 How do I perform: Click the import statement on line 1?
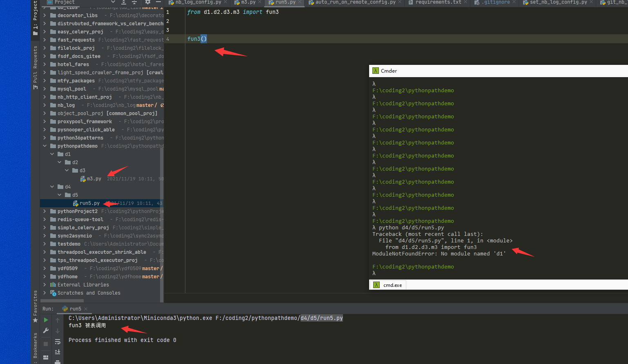[x=233, y=12]
